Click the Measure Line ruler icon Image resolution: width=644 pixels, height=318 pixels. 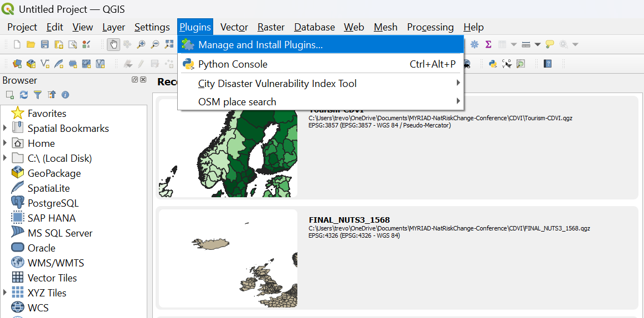pyautogui.click(x=526, y=44)
